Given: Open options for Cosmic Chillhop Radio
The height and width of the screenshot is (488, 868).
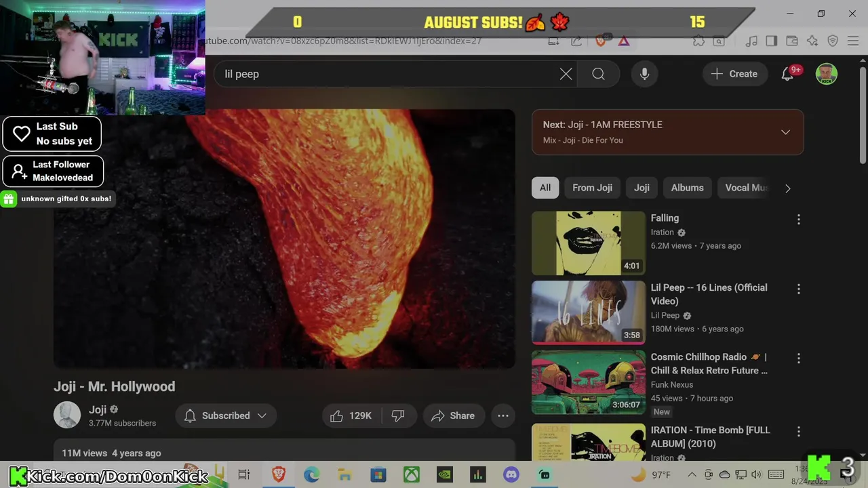Looking at the screenshot, I should [x=798, y=359].
